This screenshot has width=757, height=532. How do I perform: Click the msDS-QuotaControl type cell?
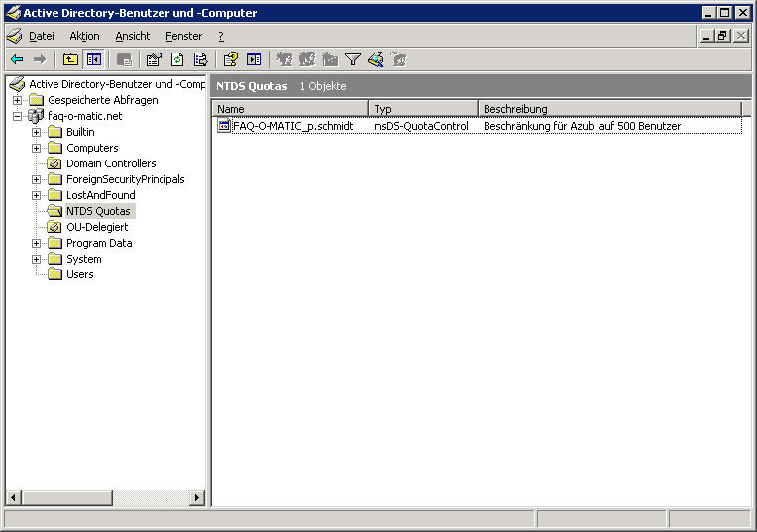click(421, 126)
